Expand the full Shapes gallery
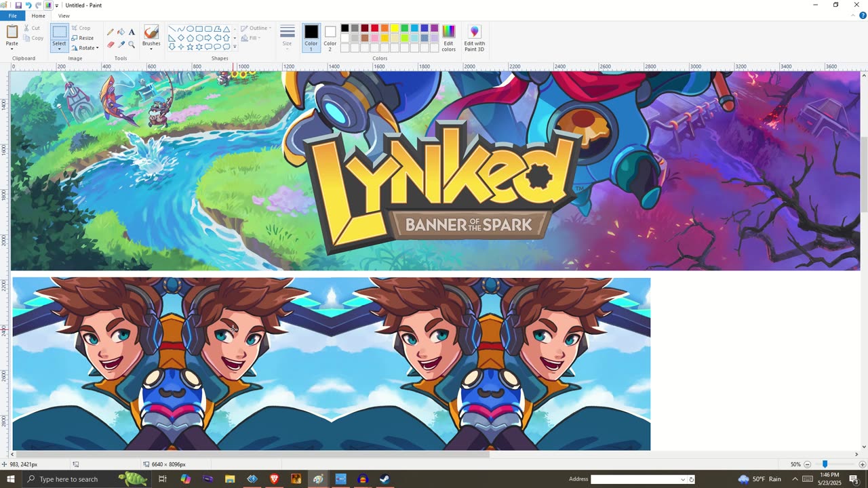This screenshot has width=868, height=488. [235, 47]
